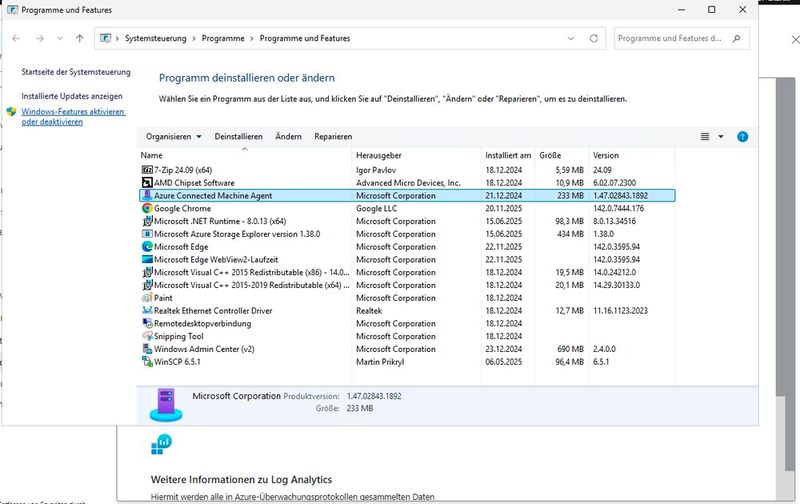This screenshot has width=800, height=504.
Task: Click Visual C++ 2015-2019 (x64) icon
Action: [147, 285]
